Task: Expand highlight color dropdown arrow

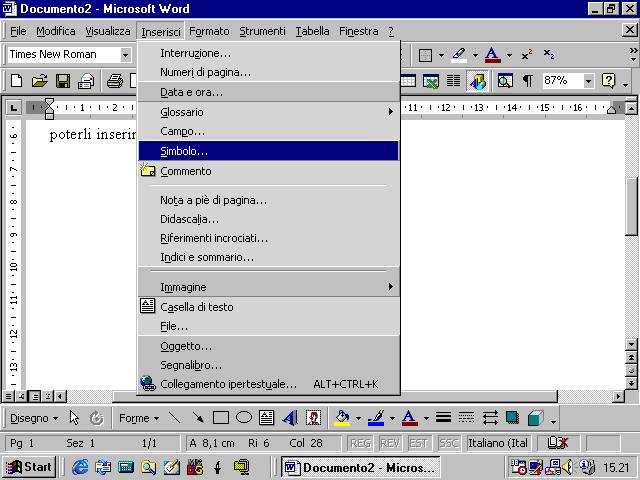Action: 475,55
